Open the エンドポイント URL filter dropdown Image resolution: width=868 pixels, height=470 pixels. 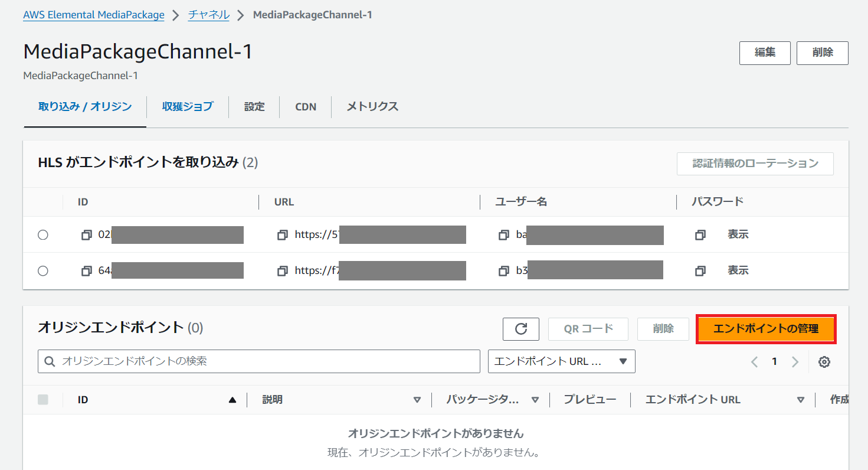(x=562, y=361)
